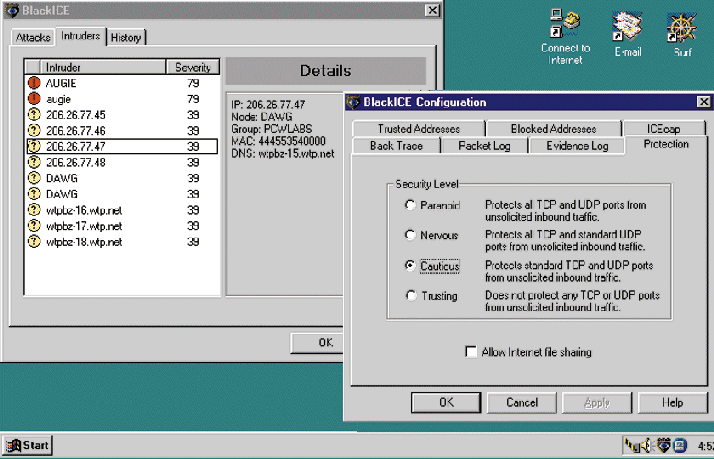
Task: Click the question icon beside wtpbz-17.wtp.net
Action: 34,226
